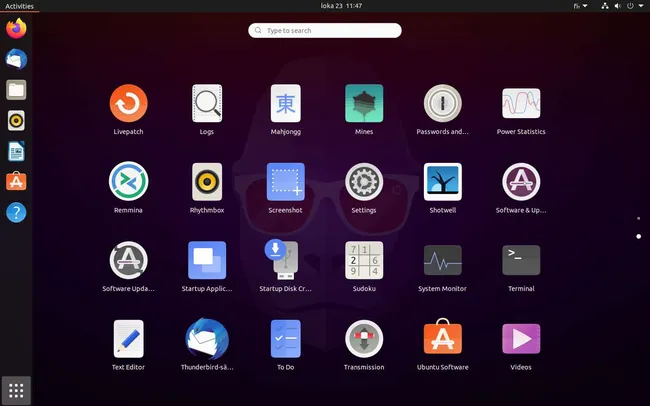Image resolution: width=650 pixels, height=406 pixels.
Task: Launch Power Statistics
Action: [x=521, y=104]
